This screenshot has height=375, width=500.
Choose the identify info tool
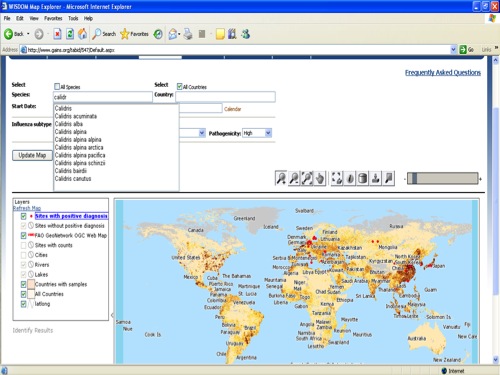click(350, 178)
